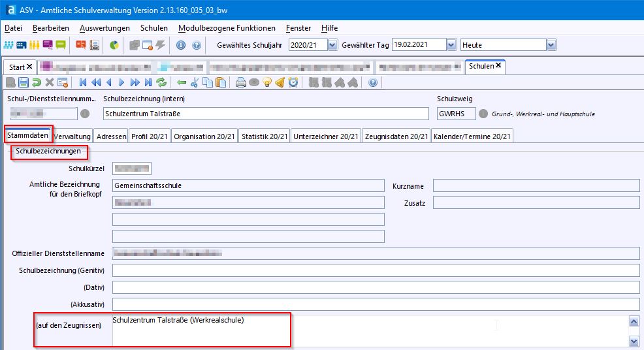
Task: Click the floppy disk save icon
Action: 24,82
